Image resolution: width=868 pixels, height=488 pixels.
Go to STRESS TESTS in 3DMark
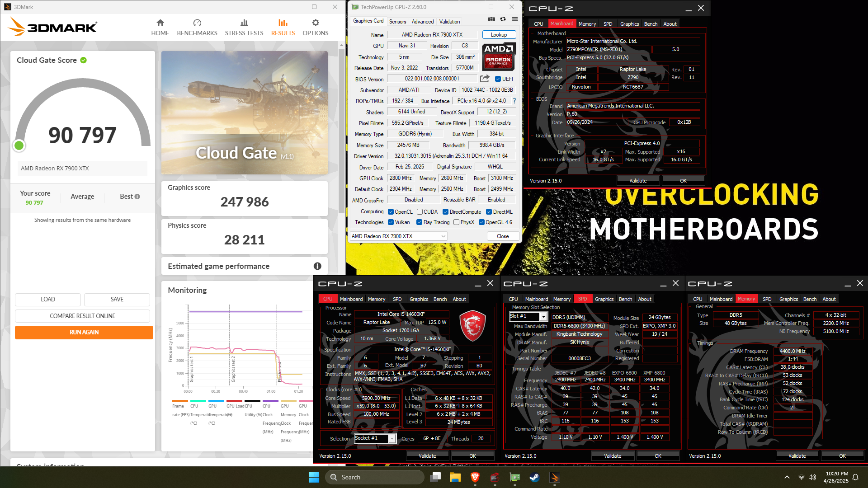click(x=244, y=28)
